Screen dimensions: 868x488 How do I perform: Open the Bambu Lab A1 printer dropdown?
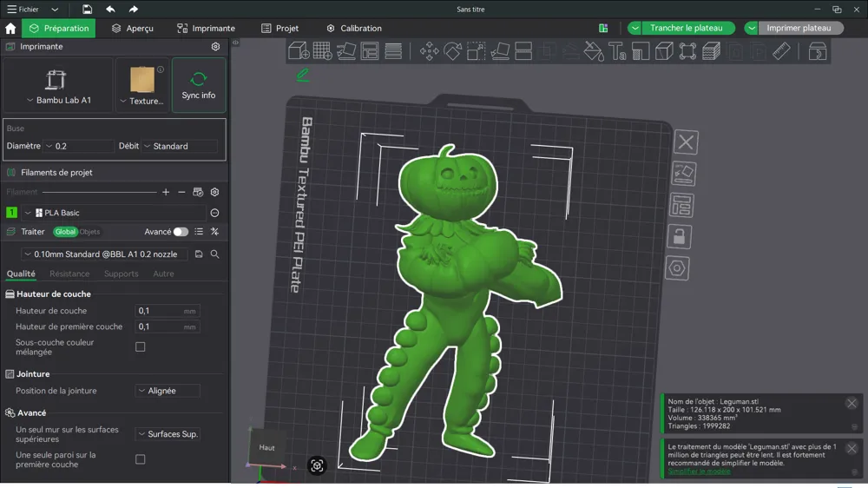click(x=58, y=86)
